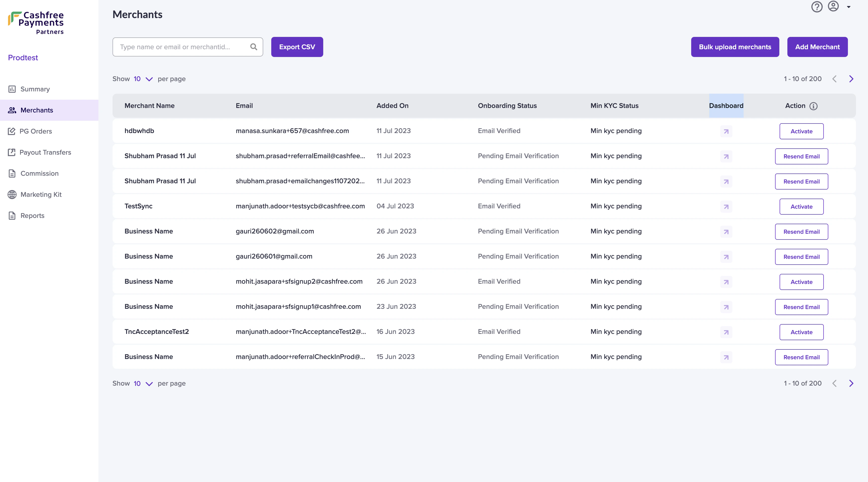Open the help question mark icon

(x=817, y=7)
